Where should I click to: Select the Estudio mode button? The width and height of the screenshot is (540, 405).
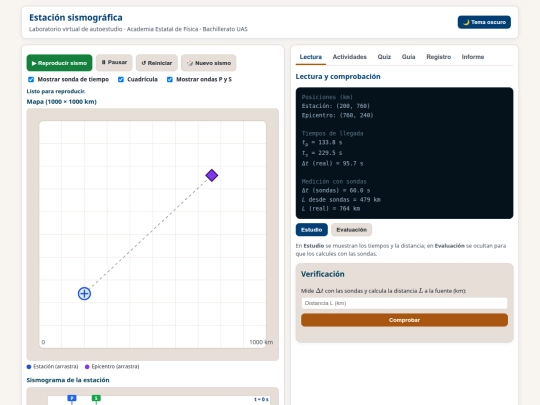click(312, 230)
